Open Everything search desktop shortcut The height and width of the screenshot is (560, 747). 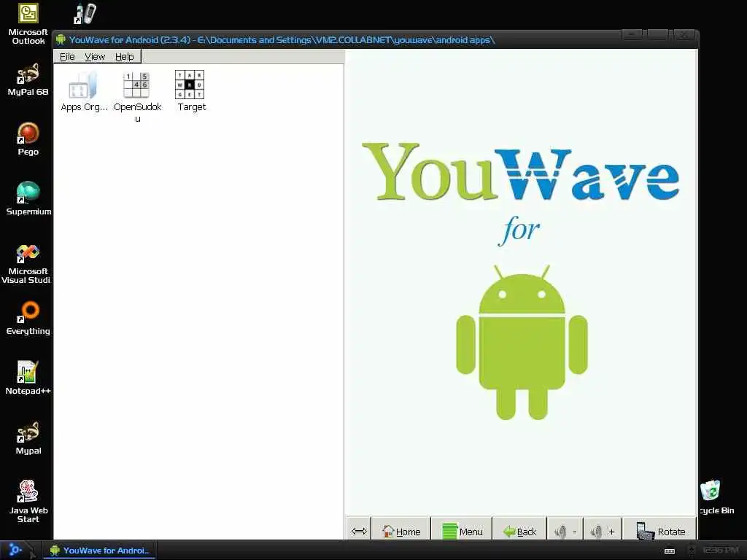click(x=28, y=318)
